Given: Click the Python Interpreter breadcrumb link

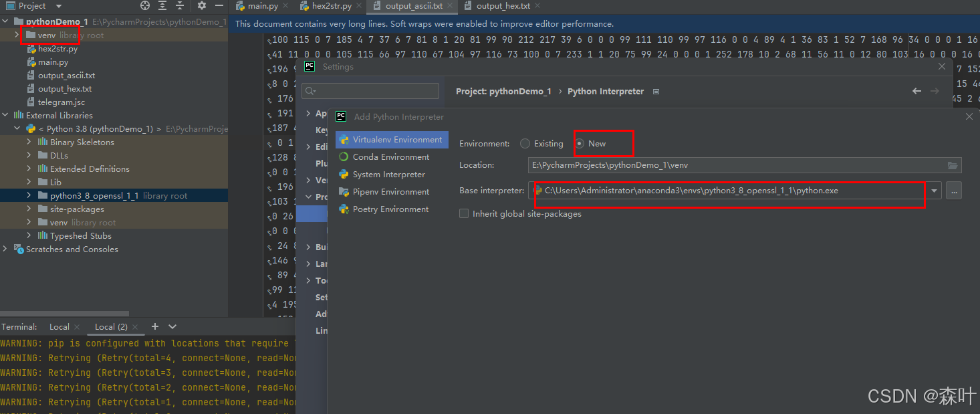Looking at the screenshot, I should point(605,91).
